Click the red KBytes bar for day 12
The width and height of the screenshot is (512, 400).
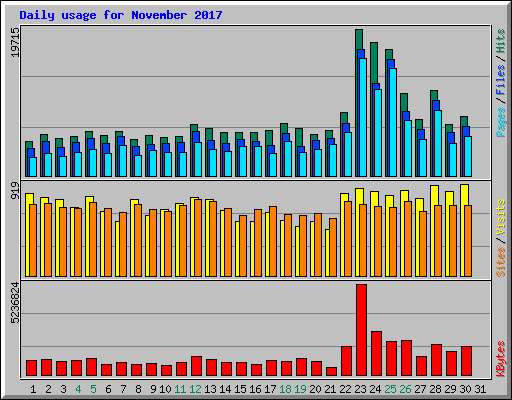196,366
